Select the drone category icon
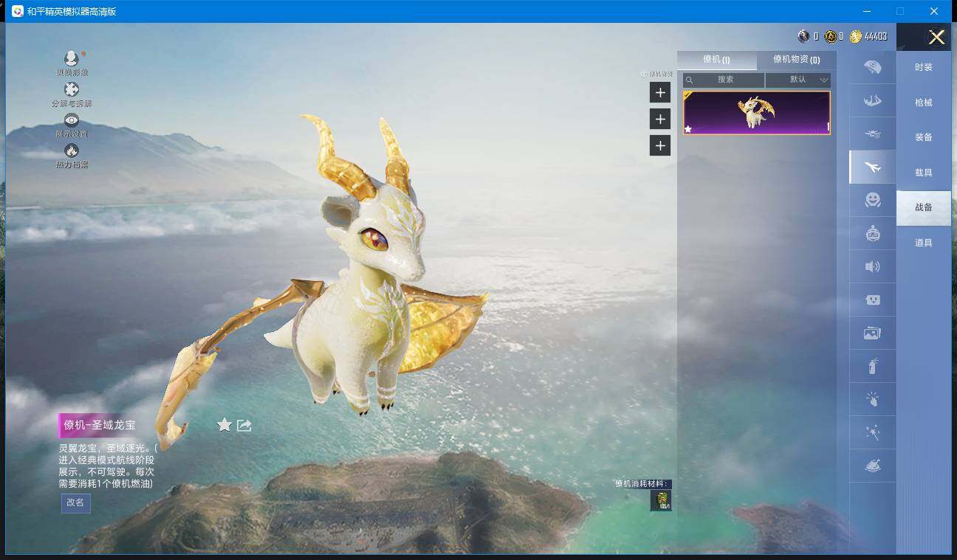 [x=872, y=134]
